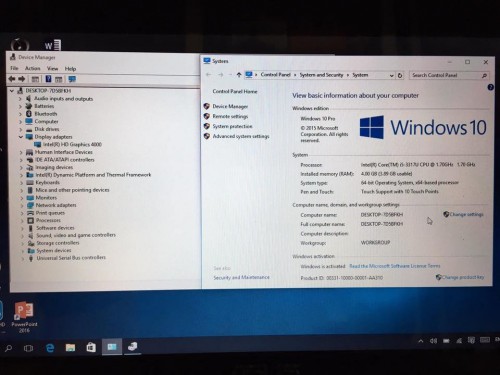Open the View menu in Device Manager

click(52, 68)
